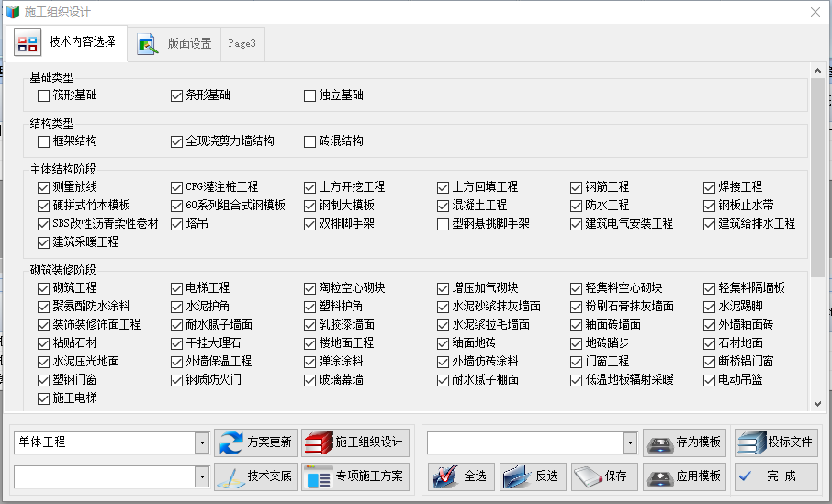
Task: Select the 技术内容选择 tab
Action: pyautogui.click(x=66, y=42)
